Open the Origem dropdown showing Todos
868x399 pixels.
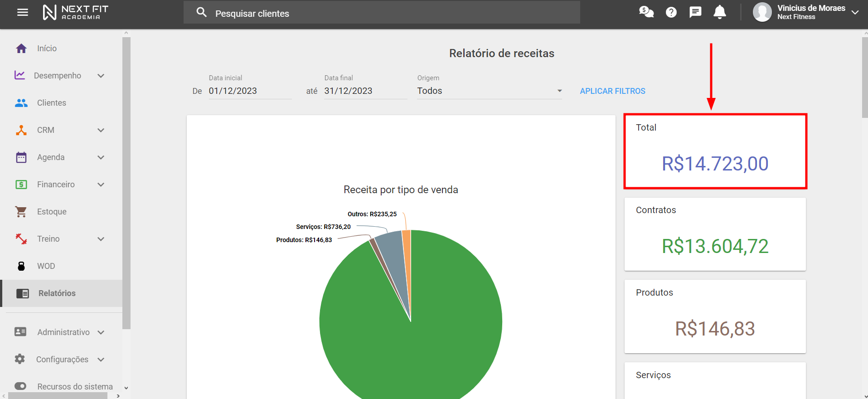tap(490, 91)
